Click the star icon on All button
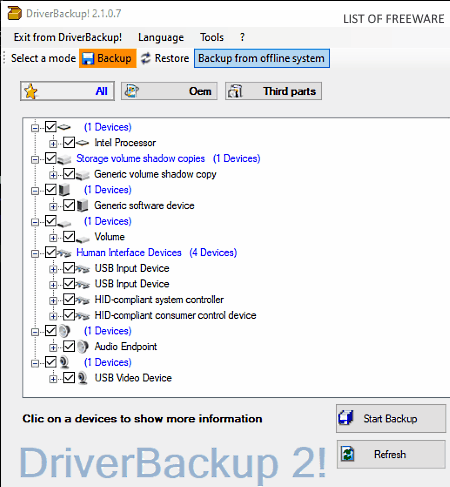 click(31, 91)
